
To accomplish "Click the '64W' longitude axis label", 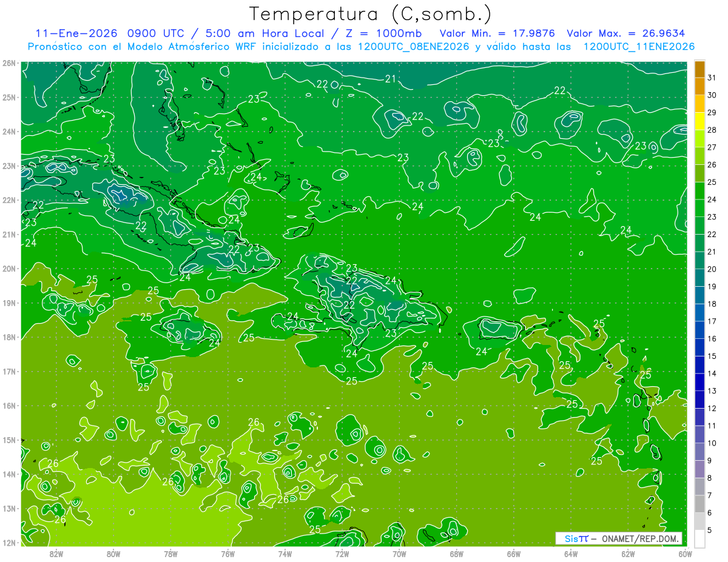I will (x=571, y=554).
